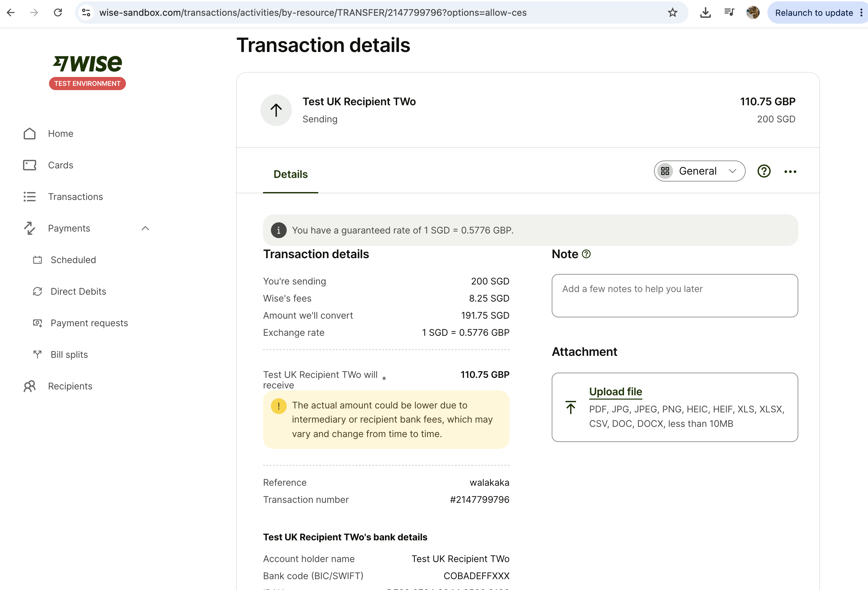Open Cards in sidebar
Viewport: 868px width, 590px height.
60,165
